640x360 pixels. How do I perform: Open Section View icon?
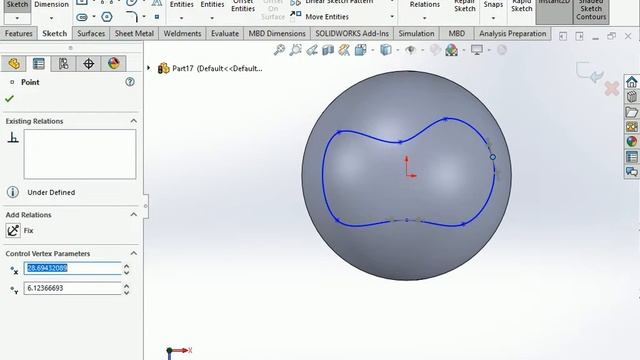328,50
